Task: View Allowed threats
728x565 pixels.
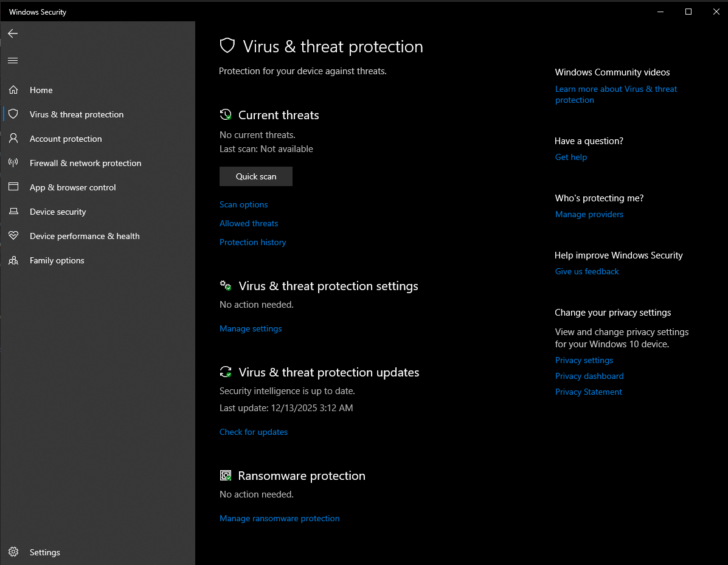Action: point(249,223)
